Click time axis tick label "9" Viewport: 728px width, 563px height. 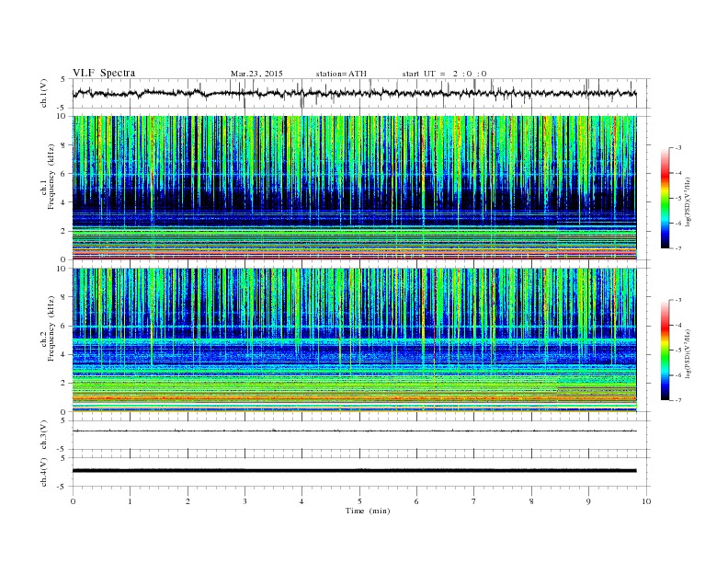[588, 501]
